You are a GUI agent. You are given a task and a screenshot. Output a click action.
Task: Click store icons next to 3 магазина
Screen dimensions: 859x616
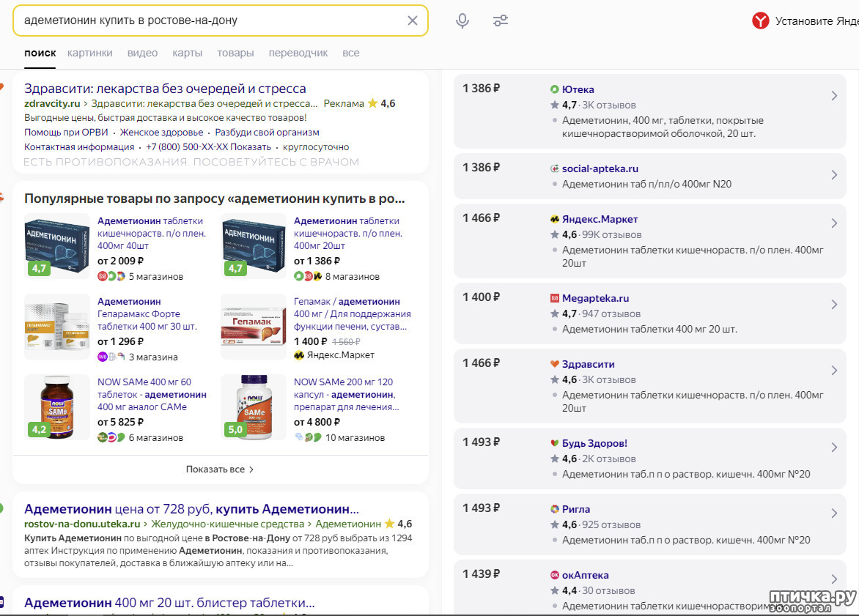coord(111,357)
